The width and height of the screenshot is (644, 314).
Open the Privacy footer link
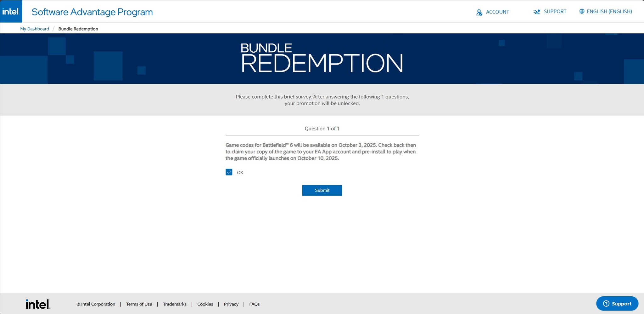click(231, 304)
